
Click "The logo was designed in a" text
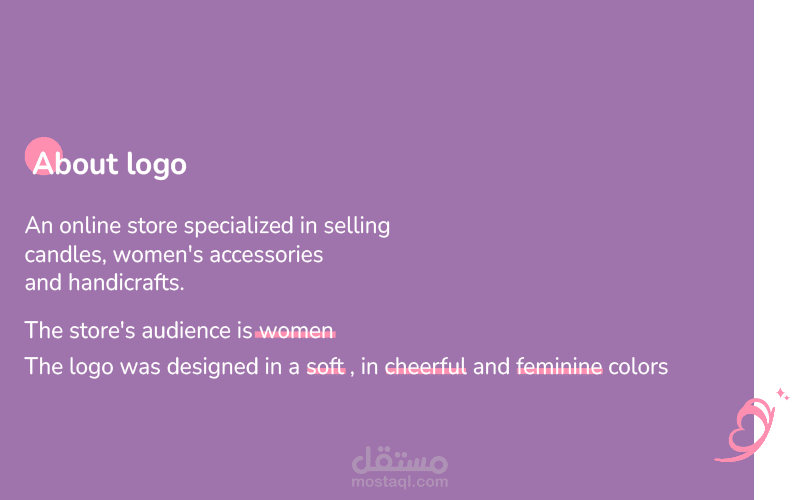162,367
